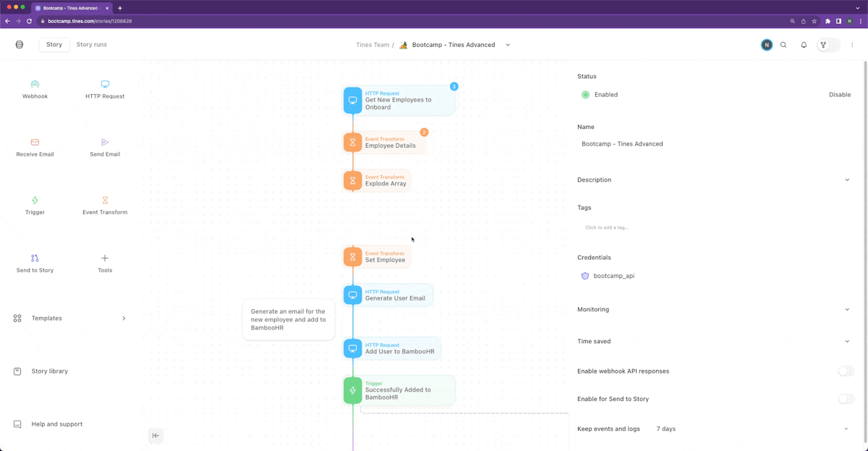The width and height of the screenshot is (868, 451).
Task: Click the Help and support chat icon
Action: pyautogui.click(x=17, y=424)
